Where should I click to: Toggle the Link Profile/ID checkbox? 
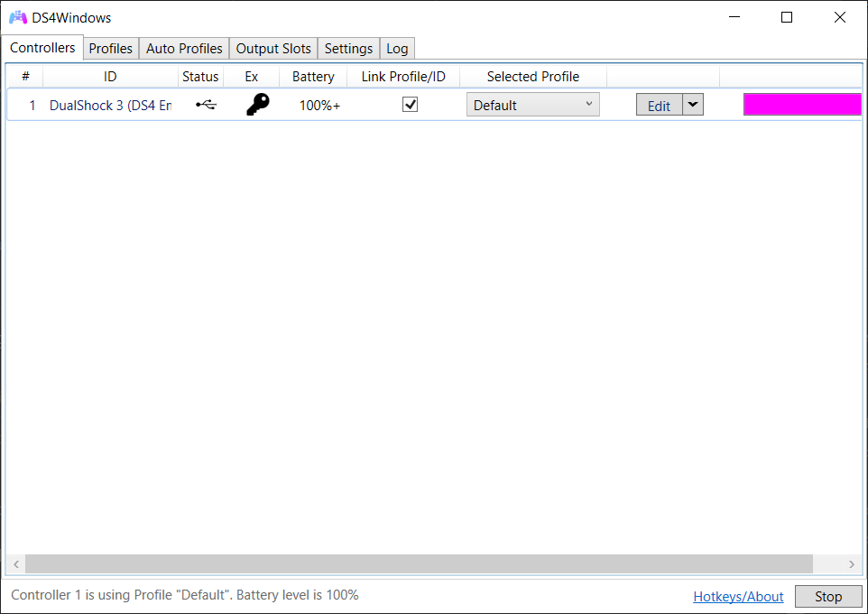point(410,104)
